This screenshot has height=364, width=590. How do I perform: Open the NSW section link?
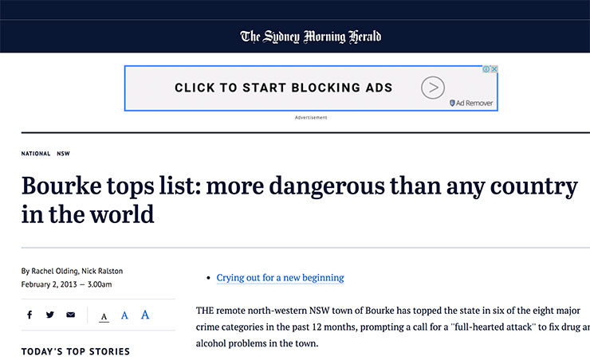coord(63,154)
